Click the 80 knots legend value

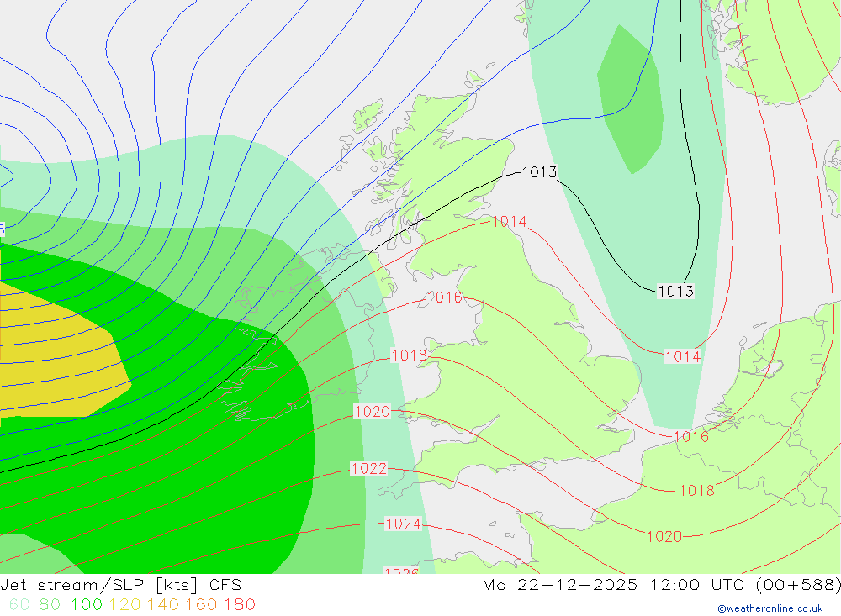(x=50, y=605)
